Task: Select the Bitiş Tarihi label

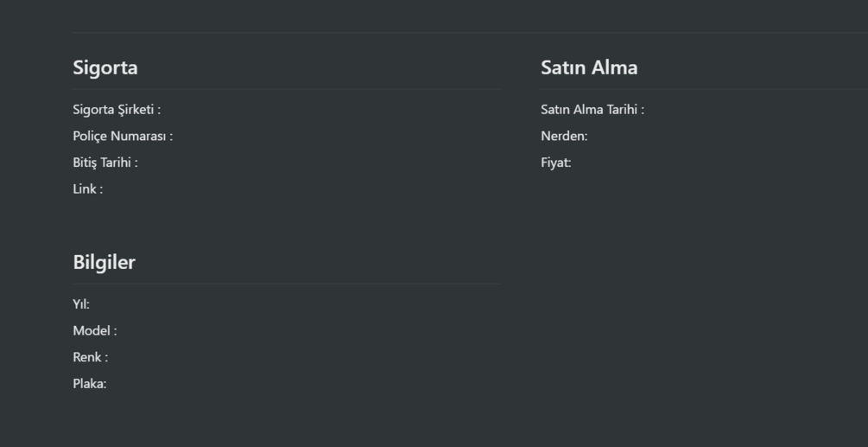Action: coord(105,163)
